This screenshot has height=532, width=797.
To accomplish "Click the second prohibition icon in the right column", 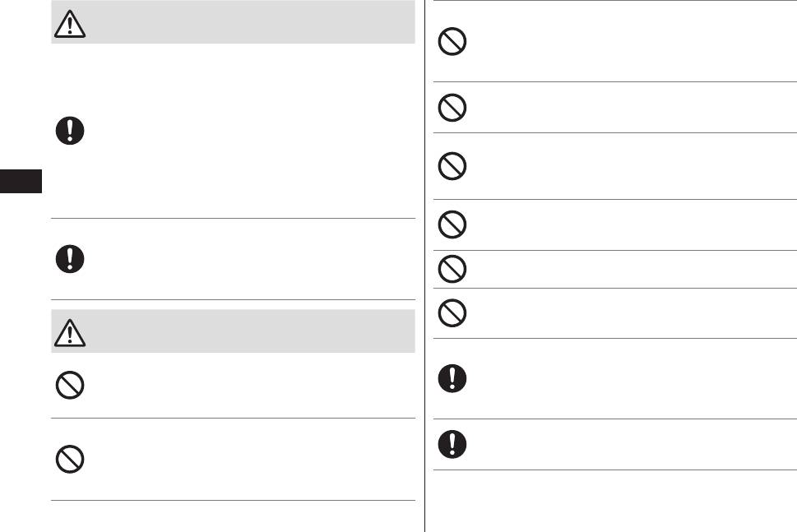I will (453, 108).
